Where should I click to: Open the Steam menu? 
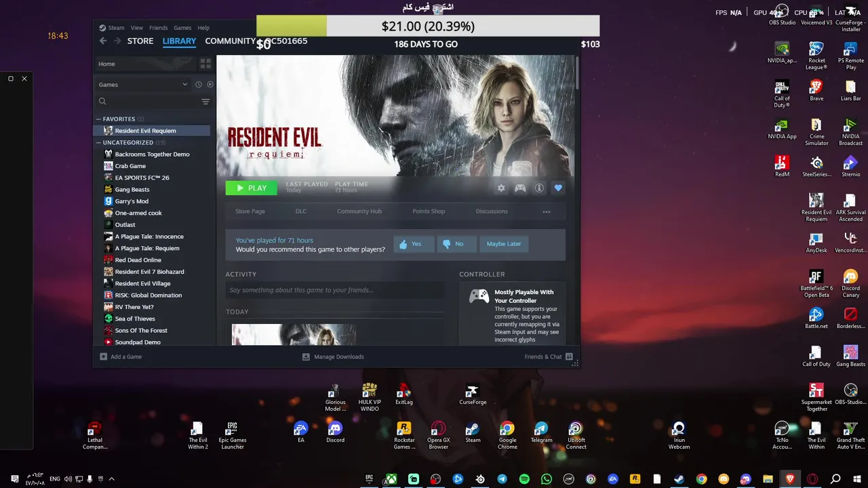point(116,28)
